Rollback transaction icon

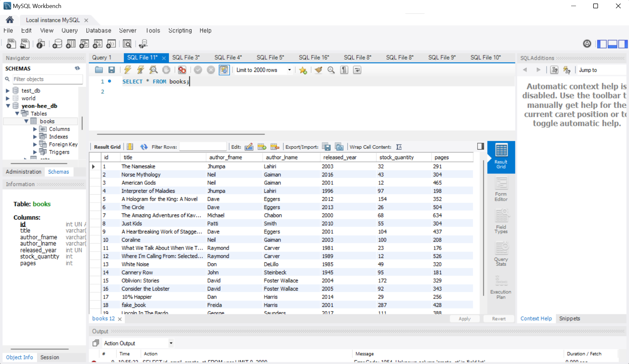tap(211, 70)
